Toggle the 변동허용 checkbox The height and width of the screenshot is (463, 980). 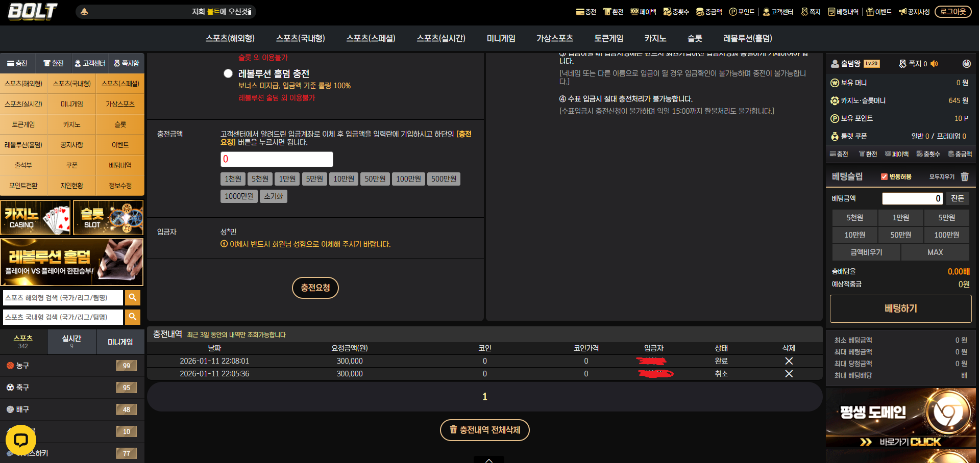click(x=884, y=177)
